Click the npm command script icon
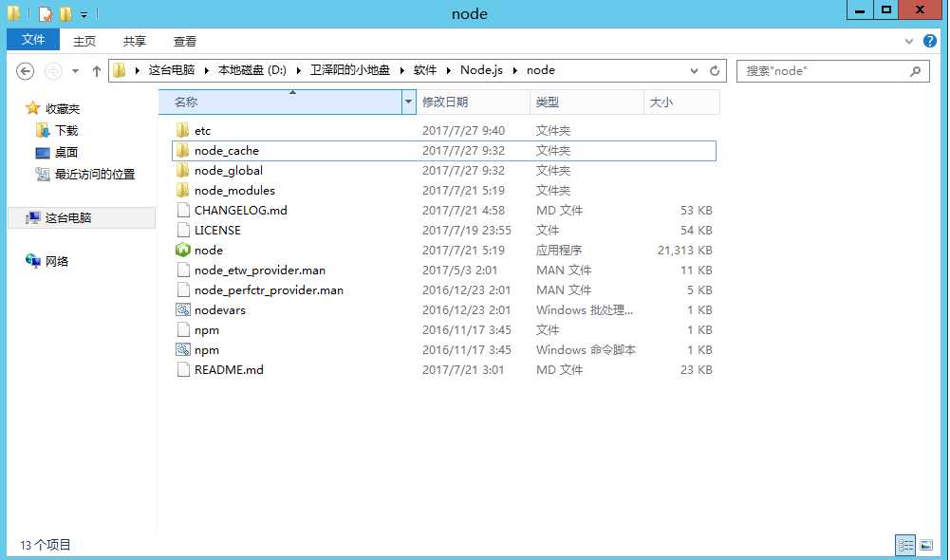Screen dimensions: 950x560 click(x=182, y=349)
